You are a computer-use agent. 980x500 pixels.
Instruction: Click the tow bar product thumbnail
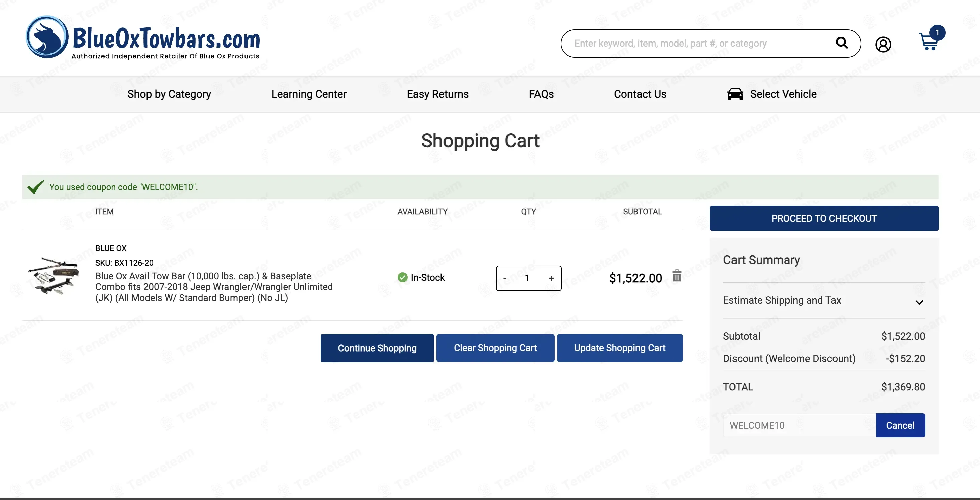pyautogui.click(x=53, y=276)
